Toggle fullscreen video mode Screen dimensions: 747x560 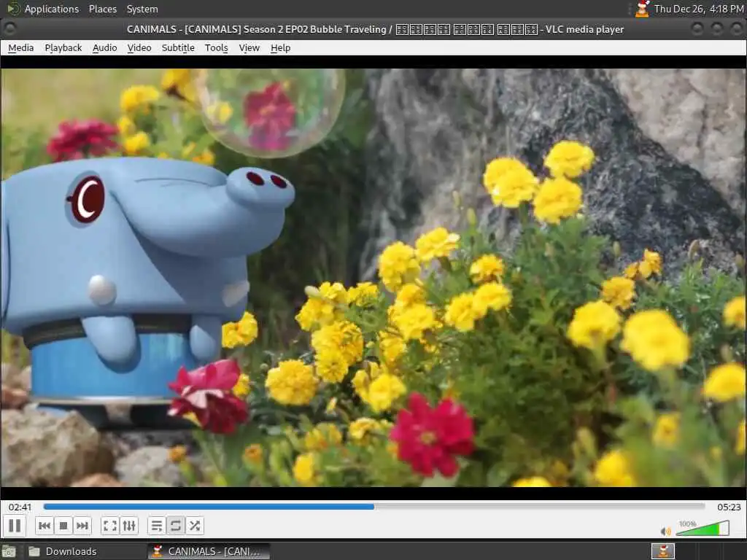click(x=110, y=526)
